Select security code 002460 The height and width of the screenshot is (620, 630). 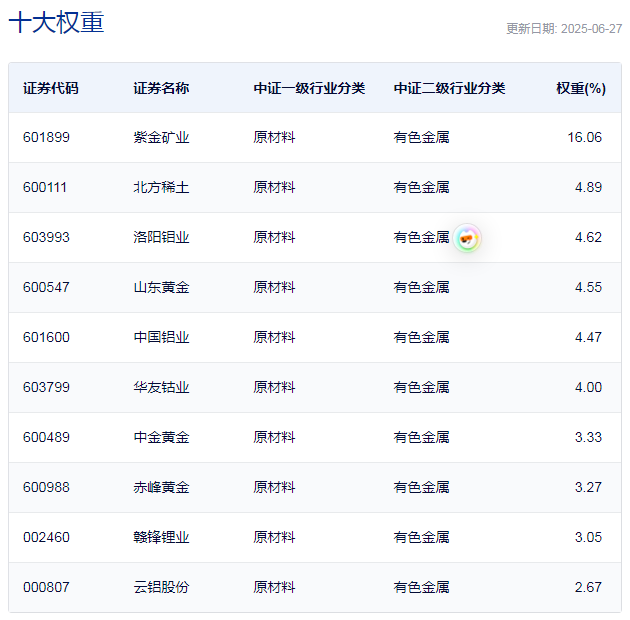pos(46,537)
